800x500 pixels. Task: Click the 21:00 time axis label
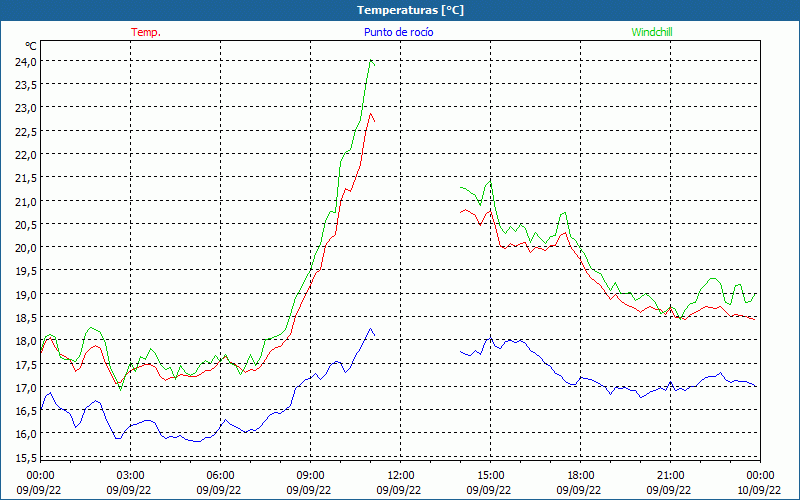(670, 476)
